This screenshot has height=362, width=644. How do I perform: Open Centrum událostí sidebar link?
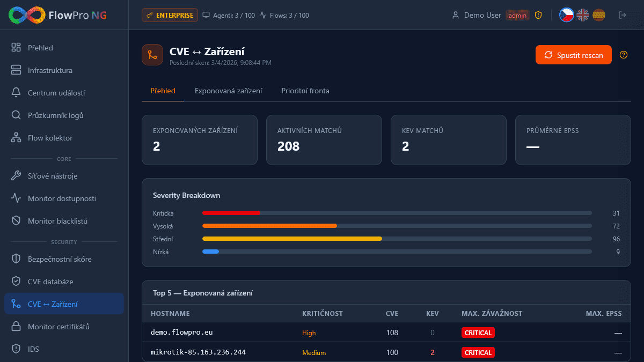tap(64, 92)
